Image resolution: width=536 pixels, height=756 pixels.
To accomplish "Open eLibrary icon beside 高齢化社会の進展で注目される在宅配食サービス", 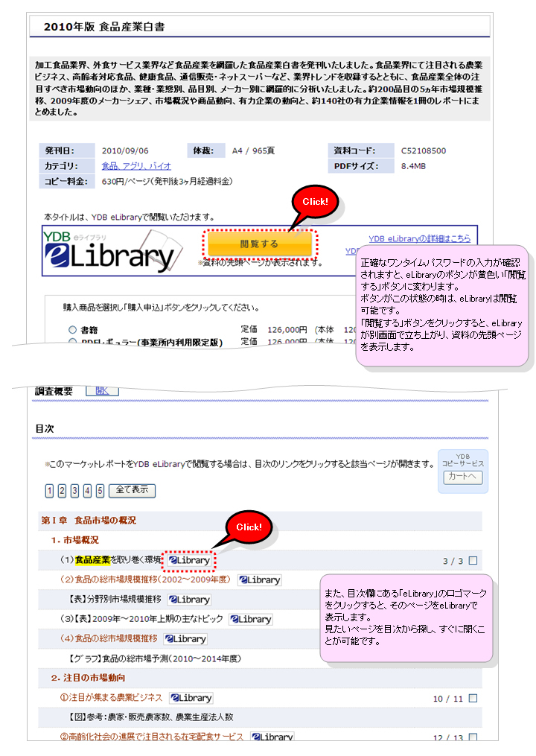I will pos(272,737).
